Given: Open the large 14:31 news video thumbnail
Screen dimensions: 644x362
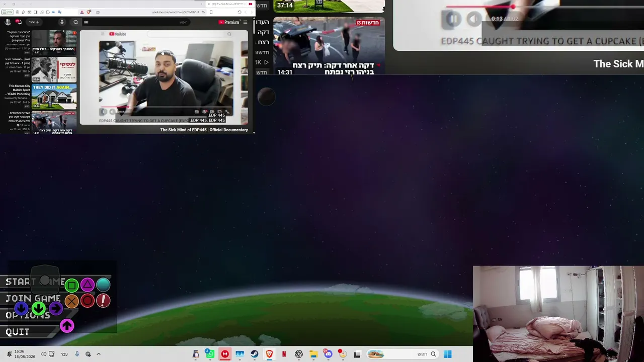Looking at the screenshot, I should pyautogui.click(x=329, y=46).
